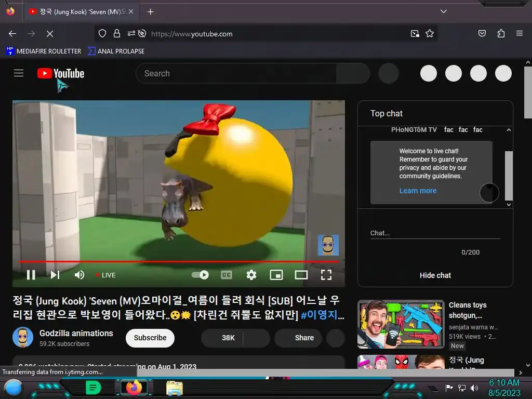This screenshot has height=399, width=532.
Task: Go to YouTube home via logo
Action: 61,73
